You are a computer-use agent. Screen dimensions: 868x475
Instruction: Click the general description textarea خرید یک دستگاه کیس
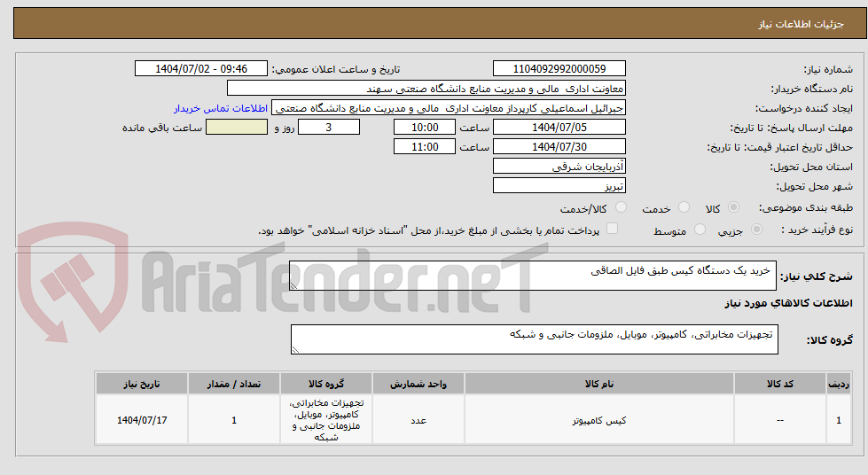533,276
